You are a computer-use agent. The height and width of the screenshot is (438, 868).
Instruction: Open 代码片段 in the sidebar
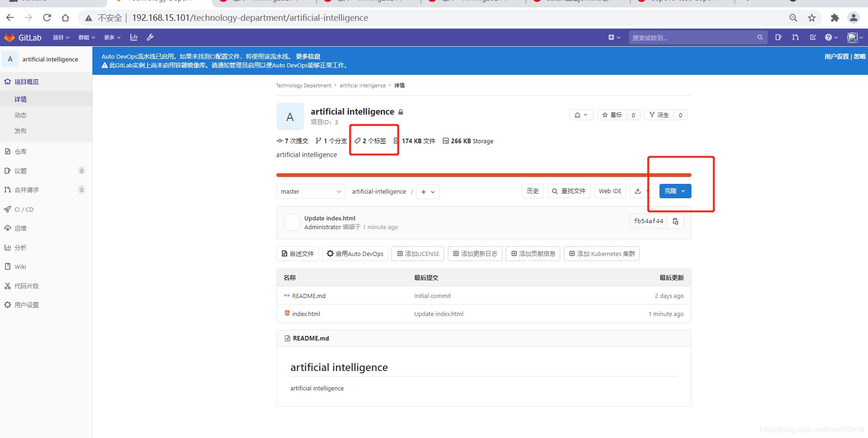pos(46,286)
